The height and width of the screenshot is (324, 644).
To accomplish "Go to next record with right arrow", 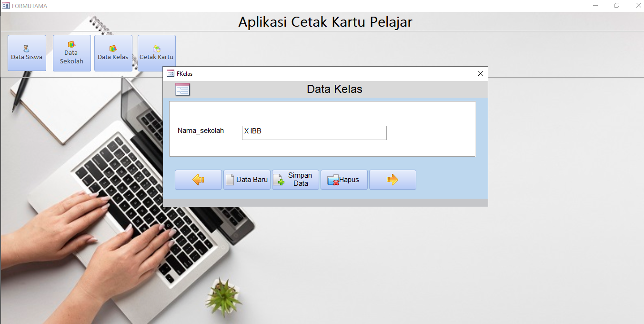I will point(392,180).
